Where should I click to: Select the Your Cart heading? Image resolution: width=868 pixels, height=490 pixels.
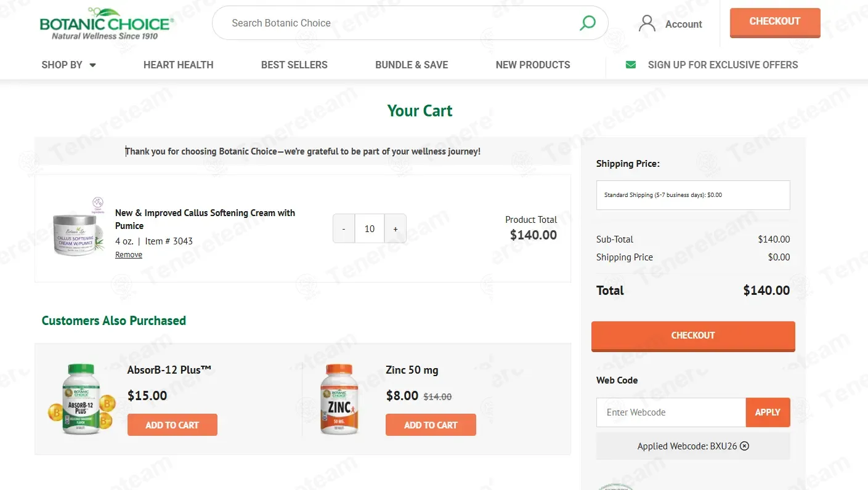420,111
